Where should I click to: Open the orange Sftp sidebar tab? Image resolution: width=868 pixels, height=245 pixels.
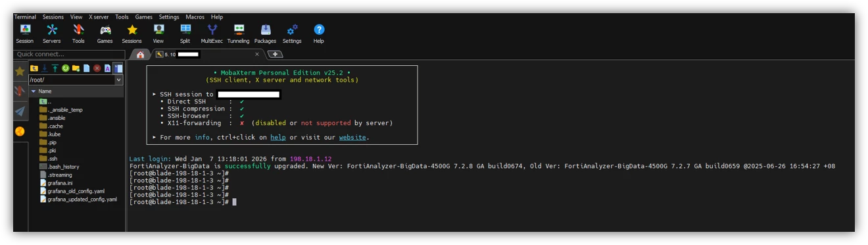[20, 132]
